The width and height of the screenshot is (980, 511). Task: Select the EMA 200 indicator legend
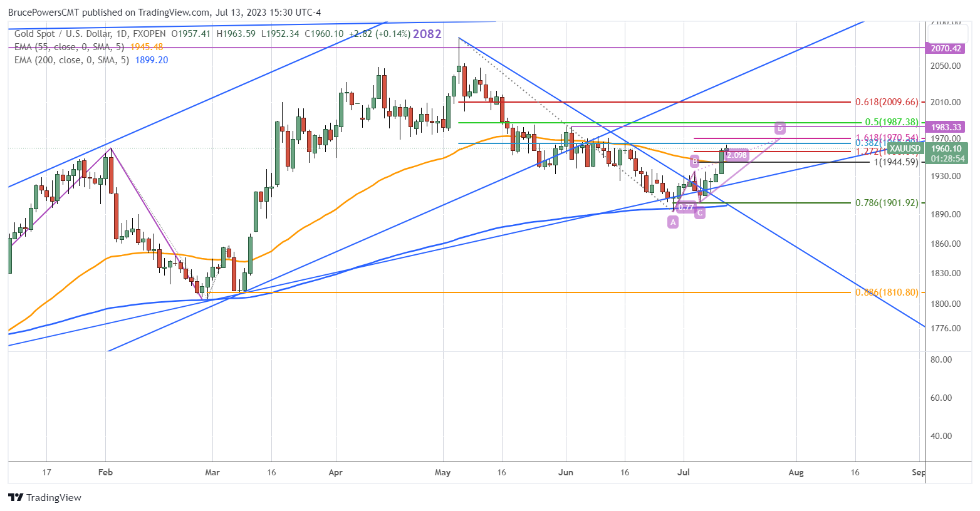tap(71, 60)
